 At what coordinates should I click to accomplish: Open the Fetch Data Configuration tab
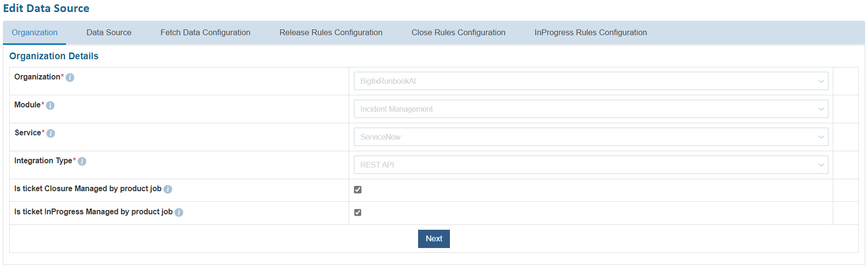tap(205, 33)
